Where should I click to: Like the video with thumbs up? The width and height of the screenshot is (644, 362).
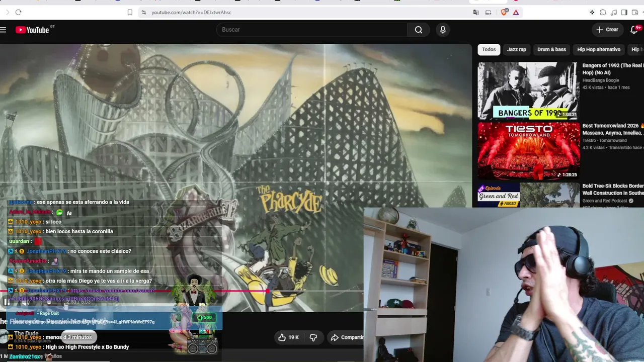tap(288, 337)
